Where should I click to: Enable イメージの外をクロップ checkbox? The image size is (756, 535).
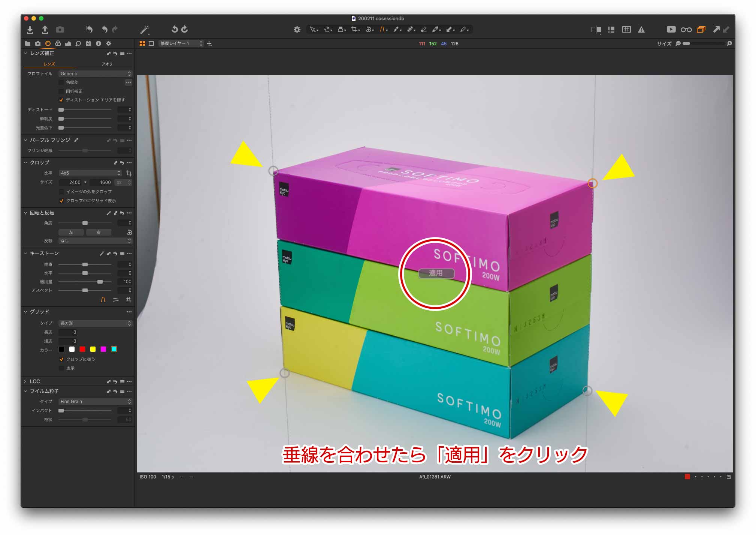tap(61, 192)
